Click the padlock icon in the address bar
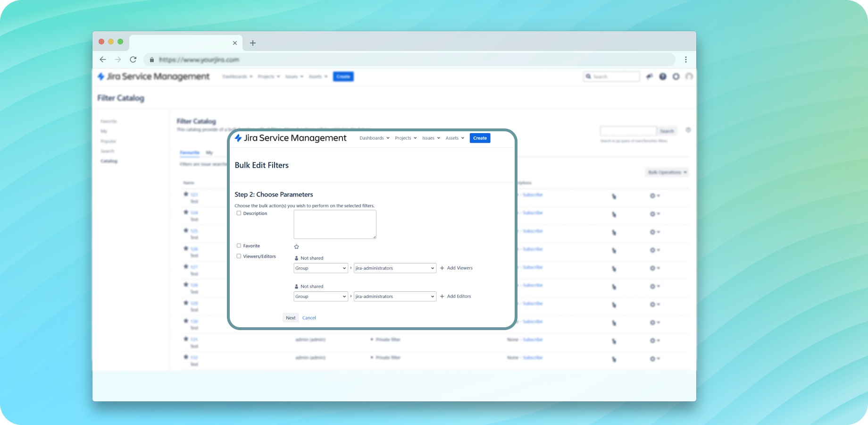Screen dimensions: 868x425 coord(152,60)
